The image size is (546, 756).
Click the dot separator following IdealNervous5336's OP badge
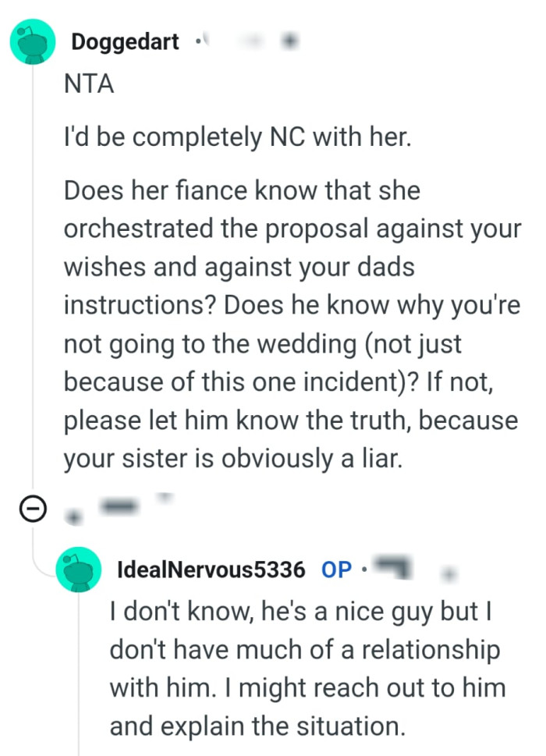pyautogui.click(x=362, y=570)
